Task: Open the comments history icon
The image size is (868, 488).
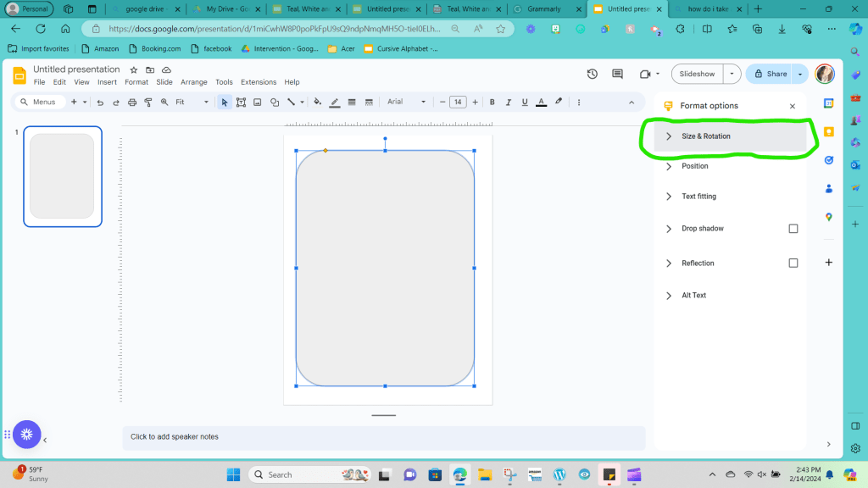Action: click(x=617, y=74)
